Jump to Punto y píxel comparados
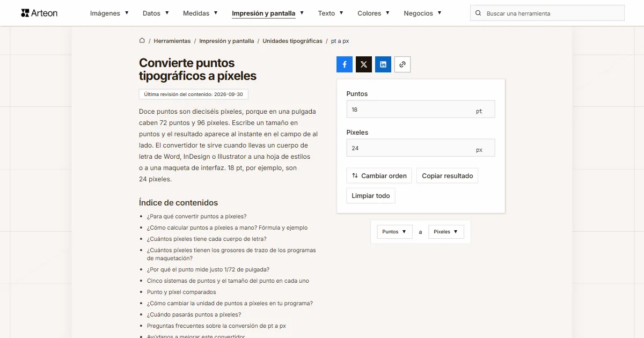 pos(181,292)
